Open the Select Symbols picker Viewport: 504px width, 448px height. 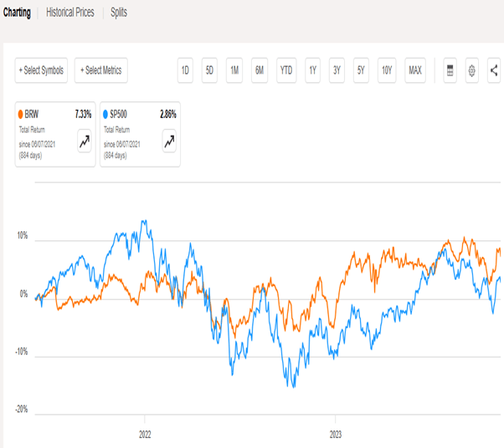(41, 71)
